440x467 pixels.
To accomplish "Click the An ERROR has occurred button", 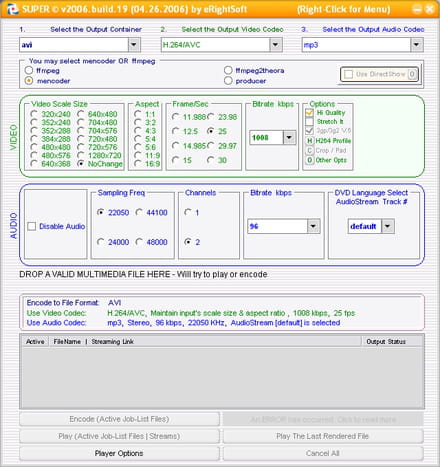I will click(323, 419).
